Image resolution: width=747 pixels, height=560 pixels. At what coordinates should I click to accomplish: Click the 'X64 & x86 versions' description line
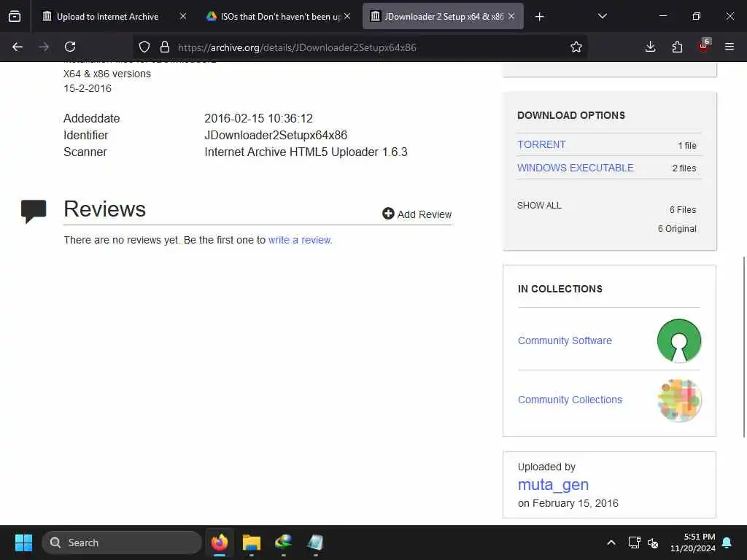click(x=107, y=74)
